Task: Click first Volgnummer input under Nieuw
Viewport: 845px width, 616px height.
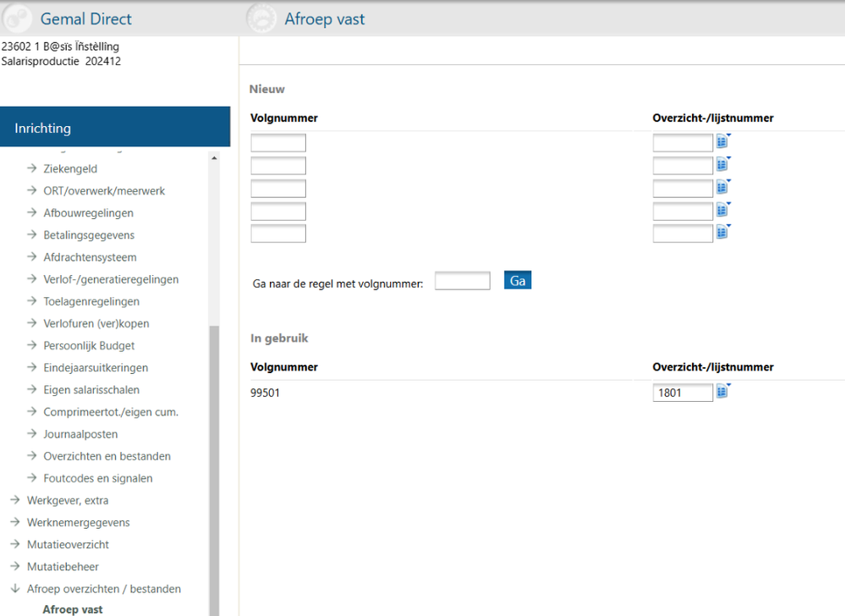Action: [278, 143]
